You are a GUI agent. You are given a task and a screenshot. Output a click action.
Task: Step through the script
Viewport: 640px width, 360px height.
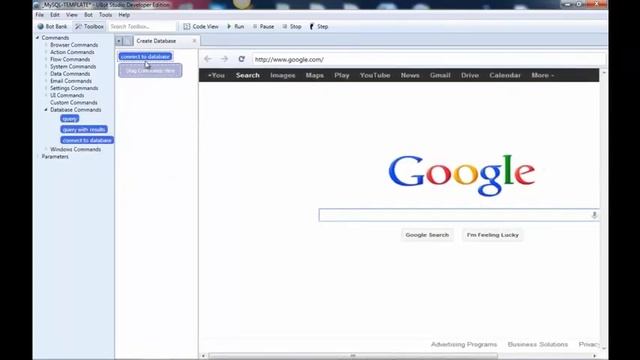(x=319, y=27)
